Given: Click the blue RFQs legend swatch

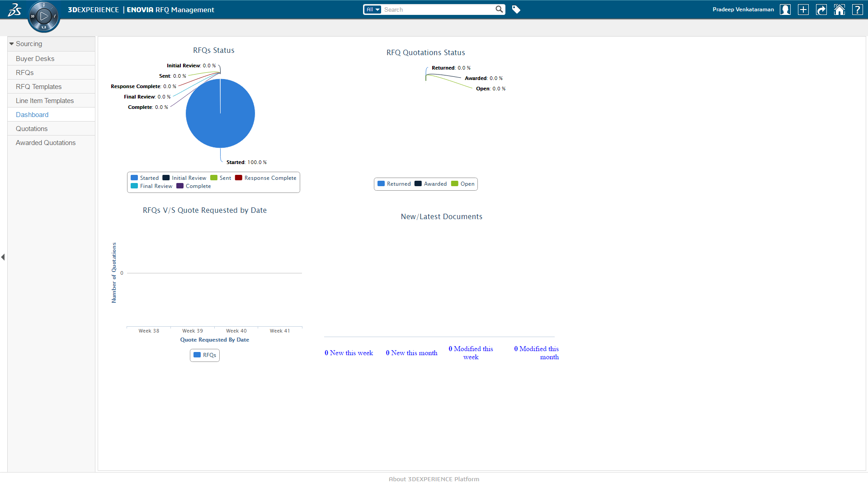Looking at the screenshot, I should [x=197, y=355].
